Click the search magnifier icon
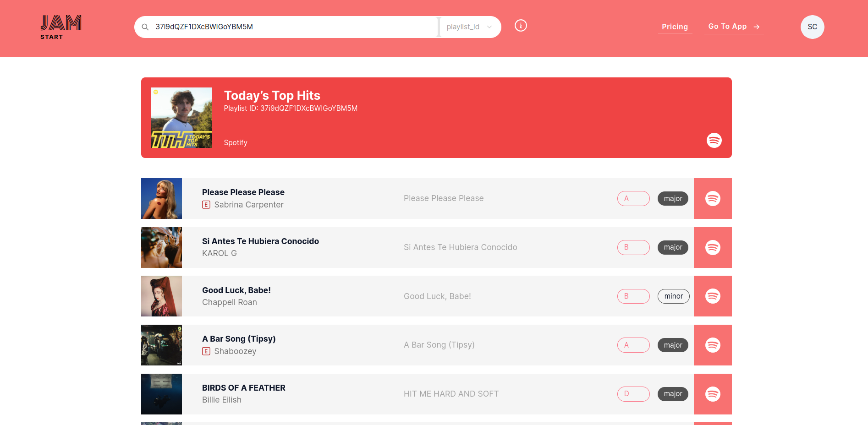This screenshot has height=425, width=868. (145, 27)
